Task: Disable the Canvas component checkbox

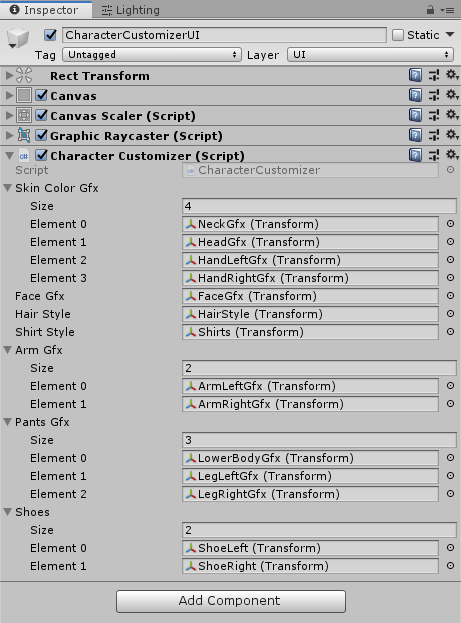Action: pyautogui.click(x=41, y=95)
